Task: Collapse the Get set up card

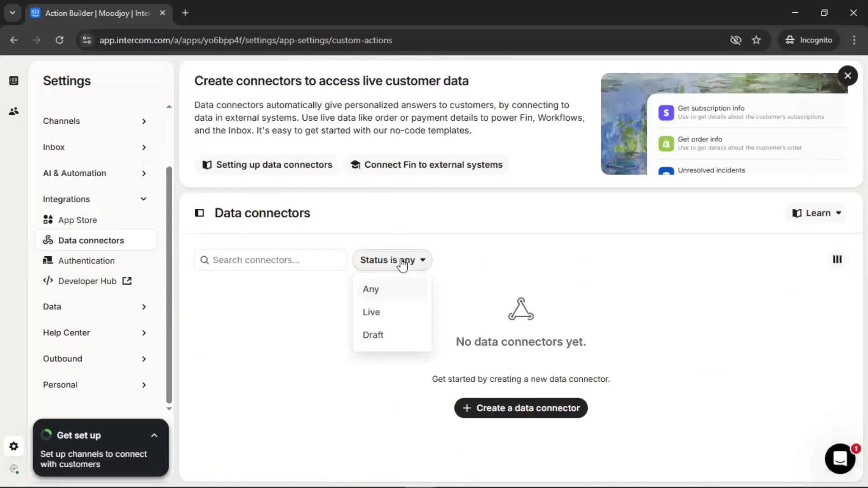Action: [154, 436]
